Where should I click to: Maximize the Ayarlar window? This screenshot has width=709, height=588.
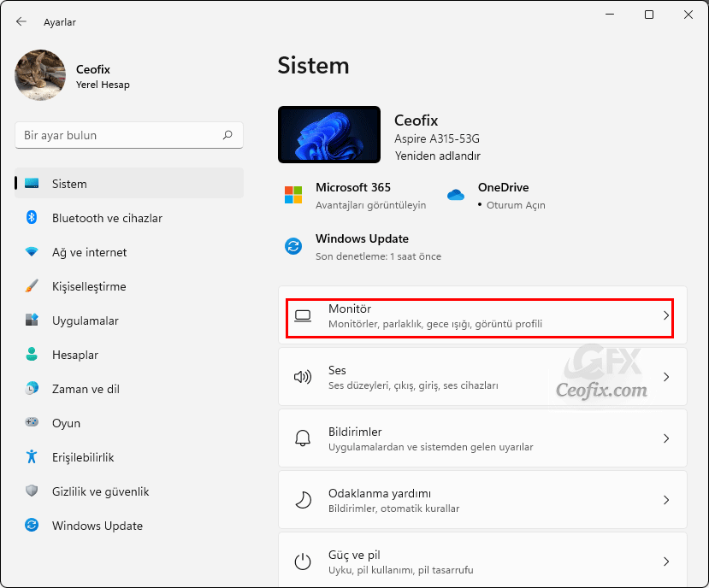point(649,15)
